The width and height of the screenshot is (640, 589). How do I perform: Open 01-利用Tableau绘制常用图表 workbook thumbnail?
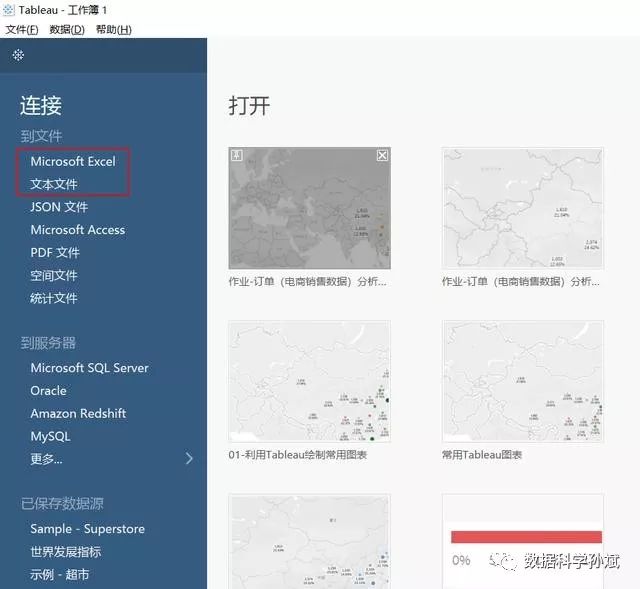pos(309,381)
